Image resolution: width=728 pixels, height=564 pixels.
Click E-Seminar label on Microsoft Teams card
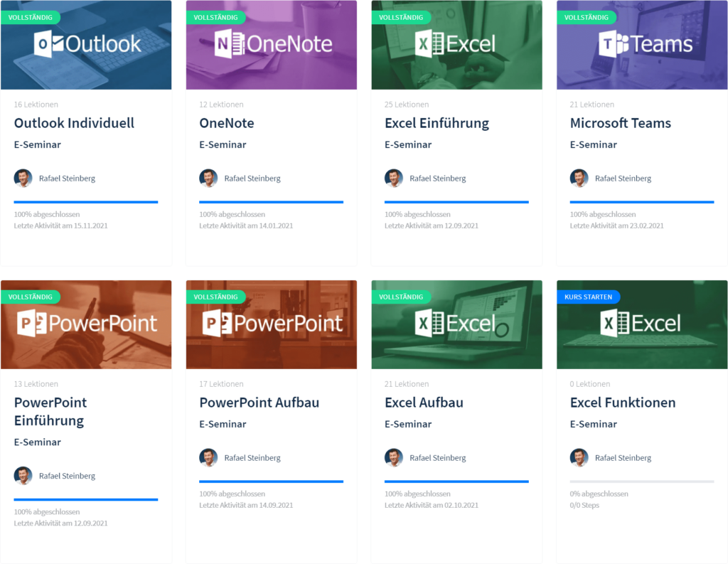point(594,145)
